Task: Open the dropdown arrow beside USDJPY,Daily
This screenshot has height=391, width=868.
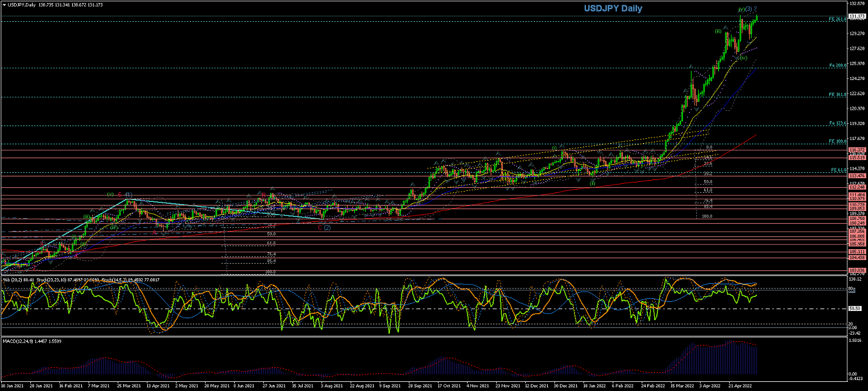Action: pos(4,5)
